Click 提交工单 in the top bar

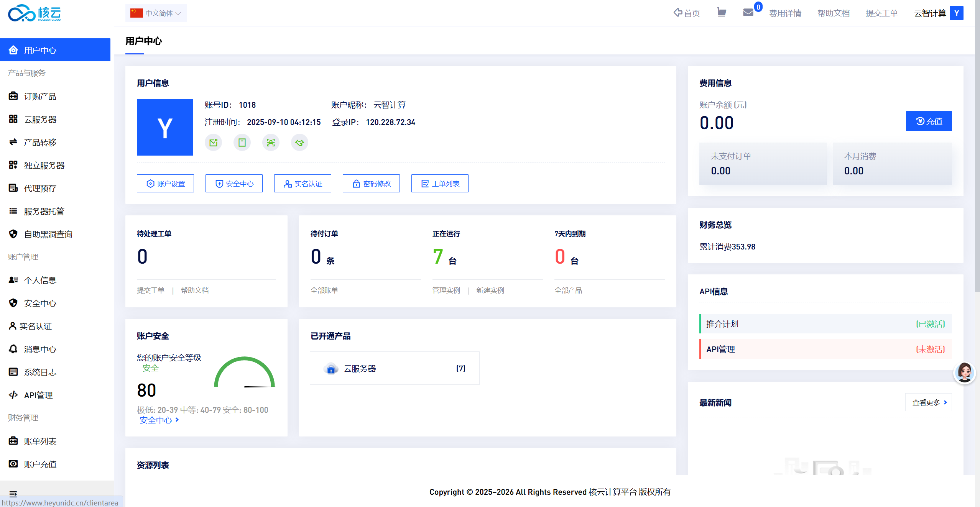click(x=882, y=13)
